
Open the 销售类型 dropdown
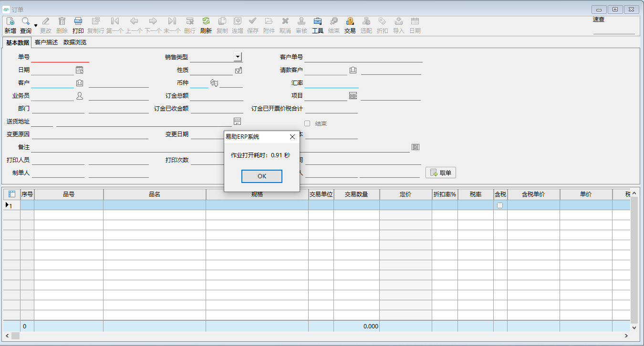coord(238,57)
